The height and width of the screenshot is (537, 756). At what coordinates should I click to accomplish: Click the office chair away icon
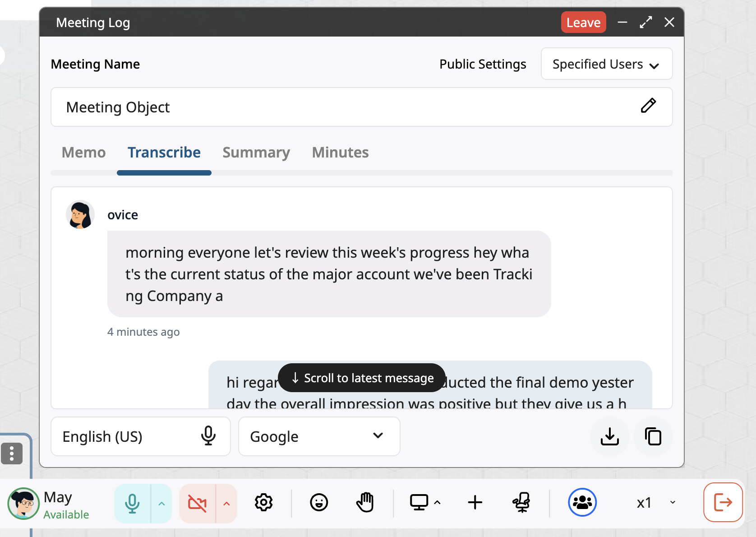(x=521, y=502)
